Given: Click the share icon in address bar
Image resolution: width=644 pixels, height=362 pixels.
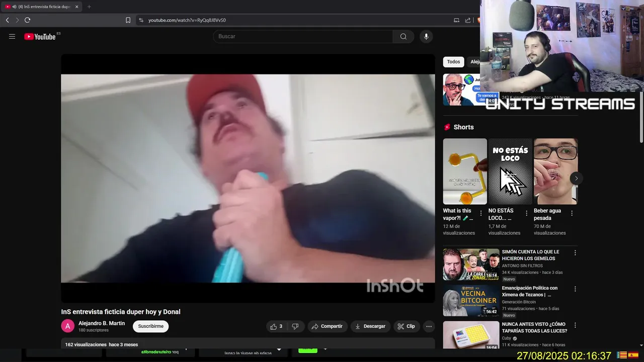Looking at the screenshot, I should [468, 20].
